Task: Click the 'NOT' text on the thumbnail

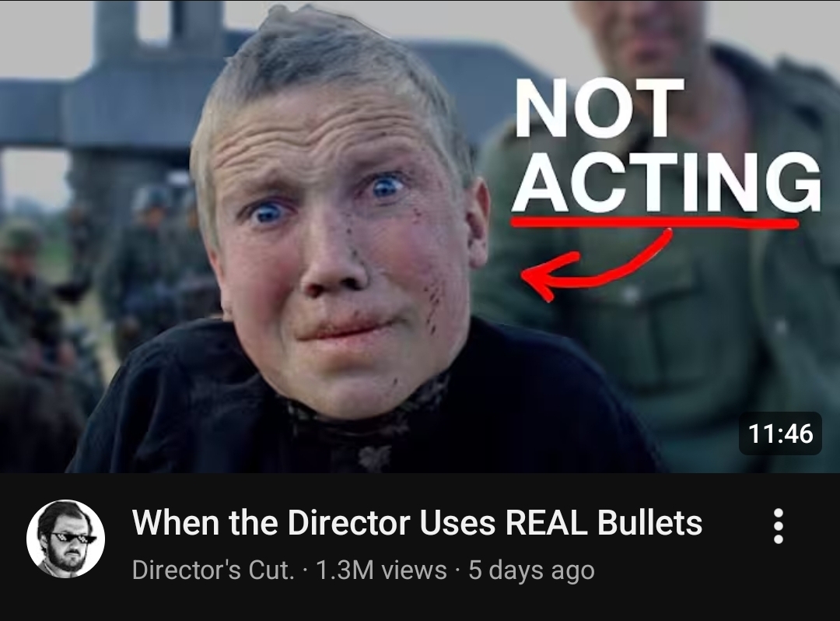Action: (x=599, y=107)
